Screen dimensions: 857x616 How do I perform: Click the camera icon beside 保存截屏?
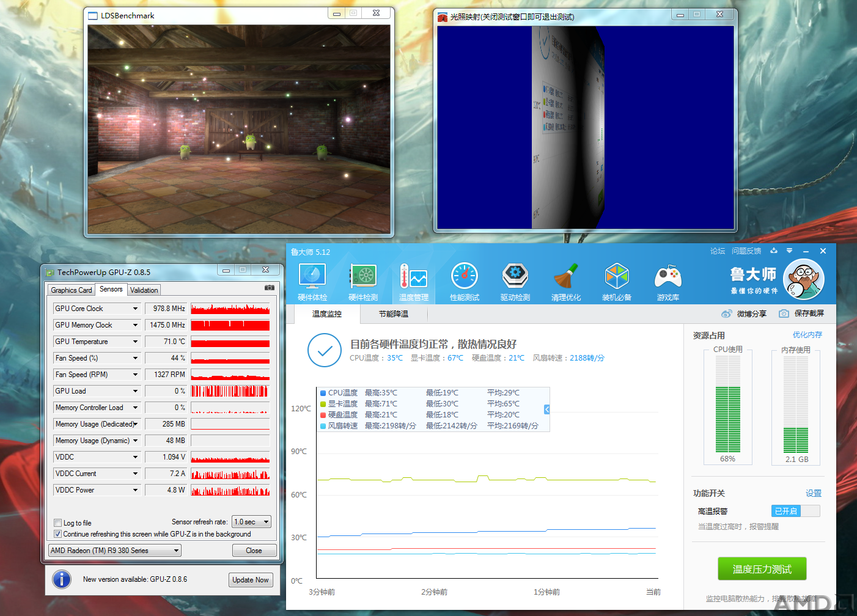784,313
